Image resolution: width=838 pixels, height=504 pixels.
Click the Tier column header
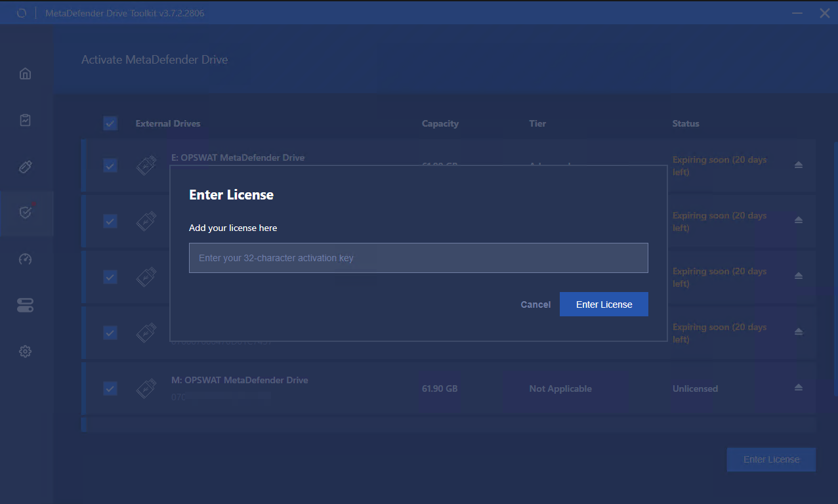(x=537, y=123)
